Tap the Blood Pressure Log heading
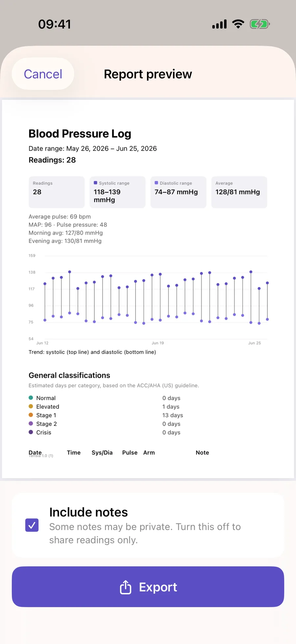Image resolution: width=296 pixels, height=644 pixels. 80,134
